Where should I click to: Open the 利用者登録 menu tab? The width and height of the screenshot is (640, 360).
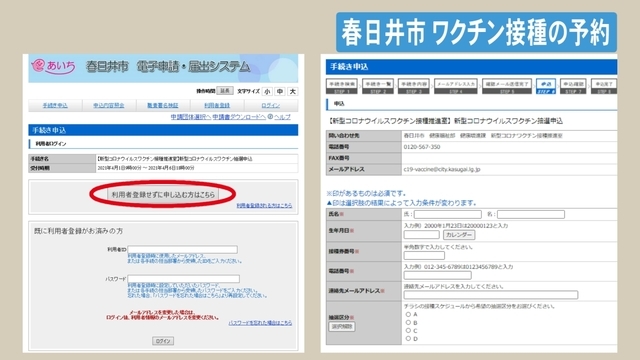(x=217, y=105)
